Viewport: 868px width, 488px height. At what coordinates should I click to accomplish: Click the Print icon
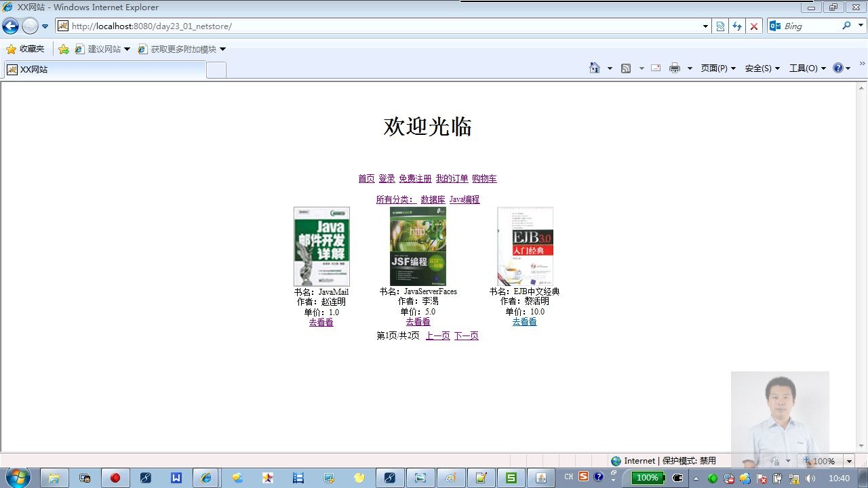click(x=675, y=68)
